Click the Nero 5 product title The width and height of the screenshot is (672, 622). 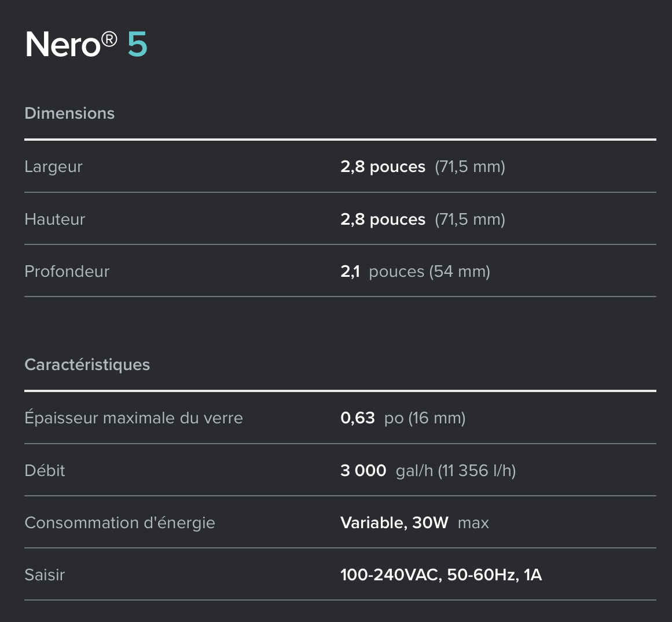click(86, 44)
